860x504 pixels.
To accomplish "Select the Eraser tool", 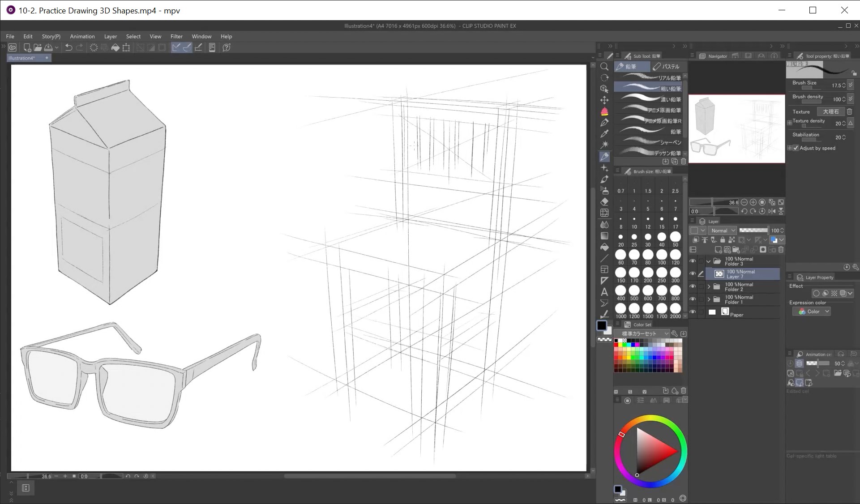I will 604,201.
